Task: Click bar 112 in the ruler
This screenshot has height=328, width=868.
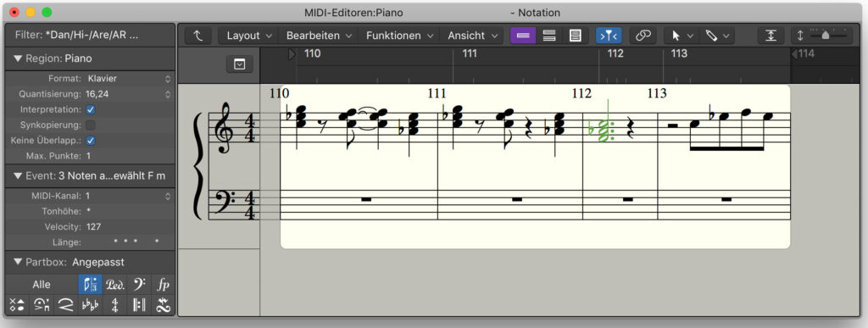Action: 615,53
